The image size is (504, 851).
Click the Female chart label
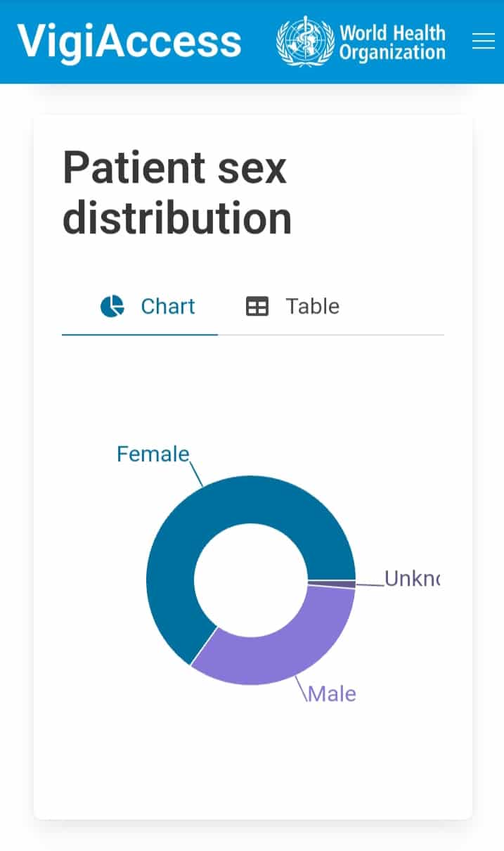tap(153, 454)
